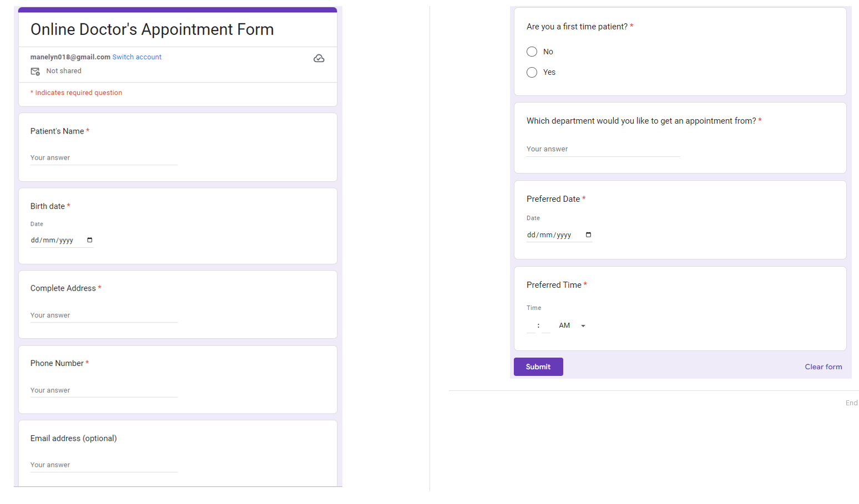
Task: Click the Phone Number answer field
Action: coord(104,390)
